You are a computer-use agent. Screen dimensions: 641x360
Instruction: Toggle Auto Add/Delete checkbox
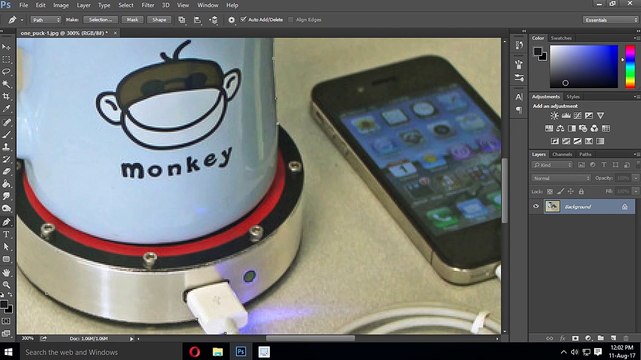244,19
